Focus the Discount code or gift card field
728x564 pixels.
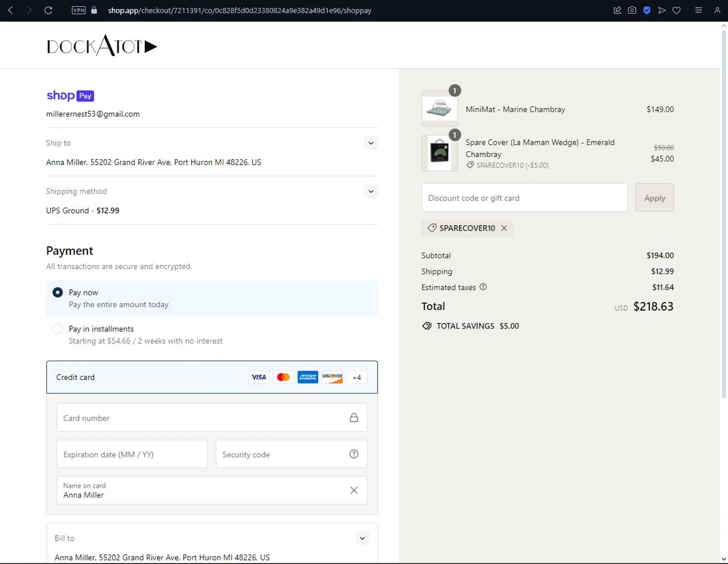(x=524, y=198)
